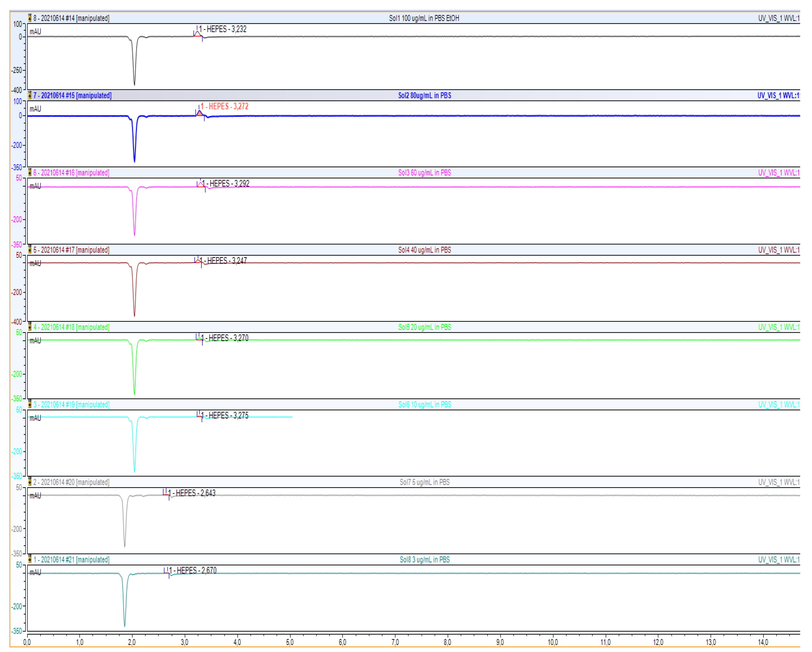Viewport: 812px width, 652px height.
Task: Click vial icon of injection #14 header
Action: pos(30,18)
